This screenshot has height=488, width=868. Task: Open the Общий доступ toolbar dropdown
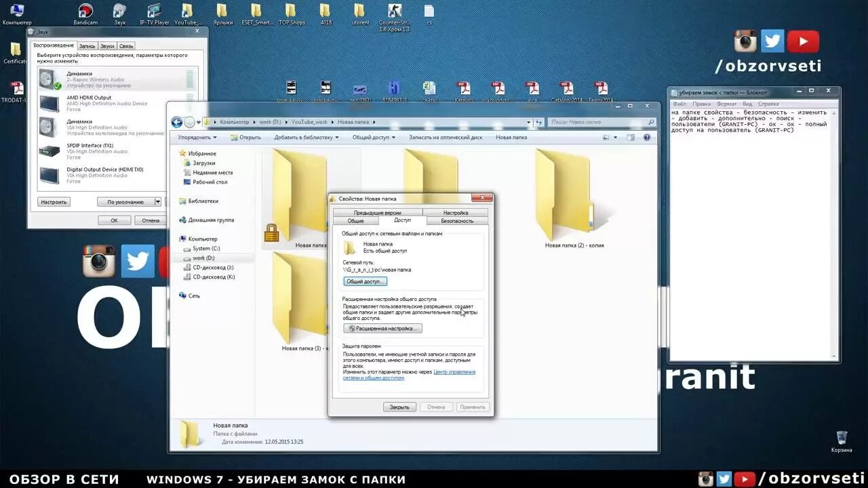tap(374, 137)
